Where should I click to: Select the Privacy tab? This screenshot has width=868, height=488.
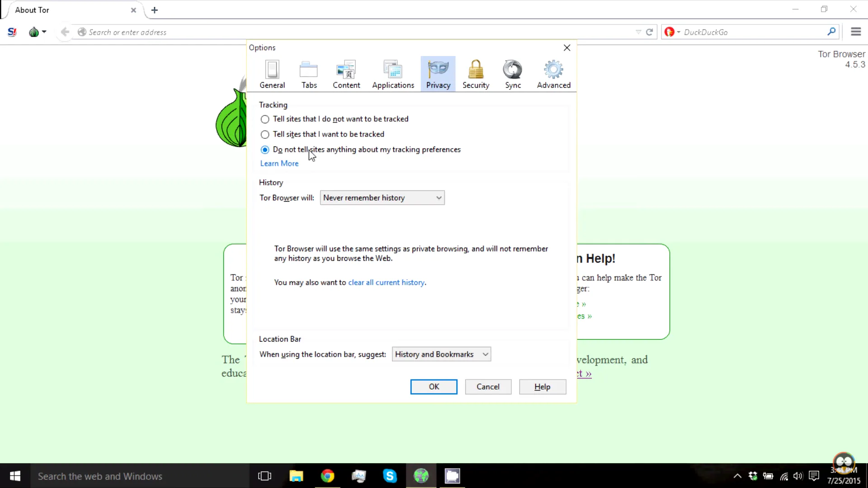click(438, 75)
